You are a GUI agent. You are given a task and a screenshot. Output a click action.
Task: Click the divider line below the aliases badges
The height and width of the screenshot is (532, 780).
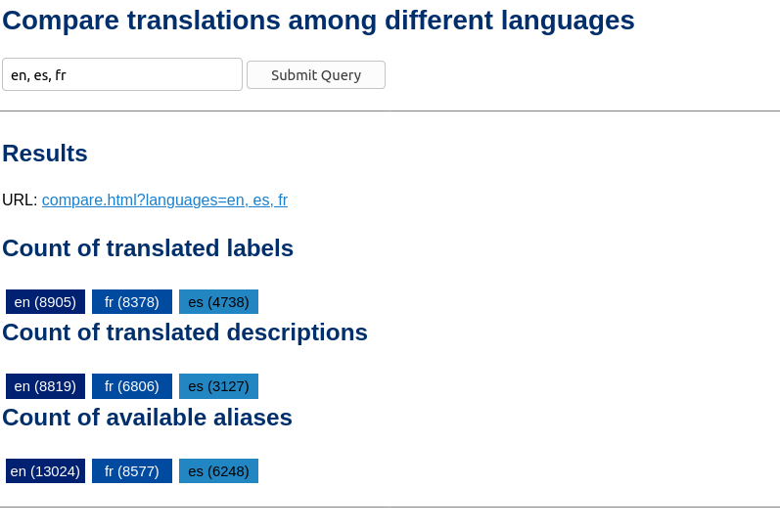tap(390, 507)
